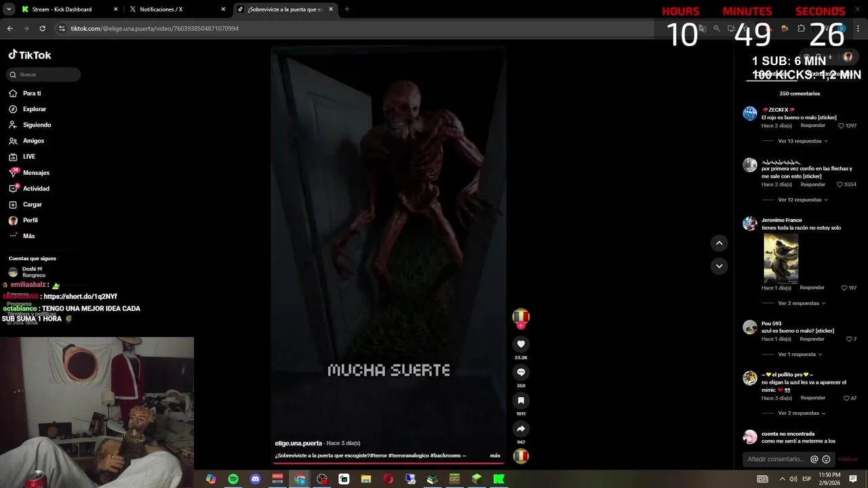868x488 pixels.
Task: Open Explorar in TikTok sidebar
Action: click(x=35, y=109)
